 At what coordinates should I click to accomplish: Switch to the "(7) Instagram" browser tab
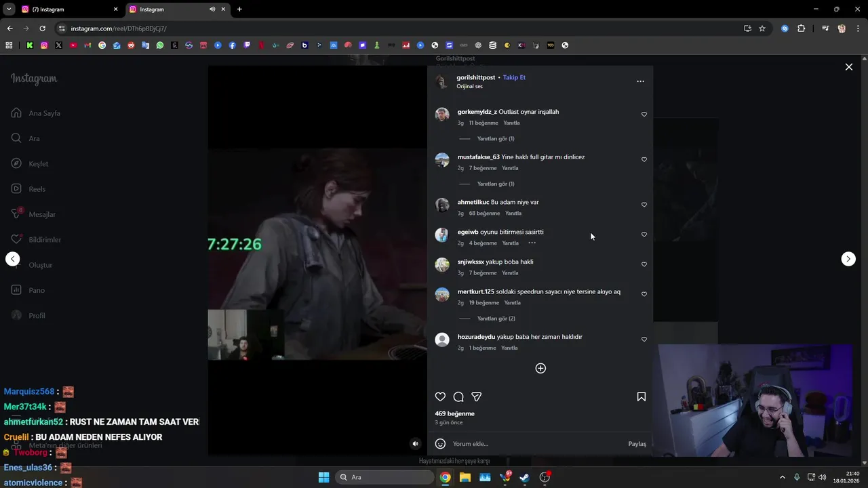[x=68, y=9]
